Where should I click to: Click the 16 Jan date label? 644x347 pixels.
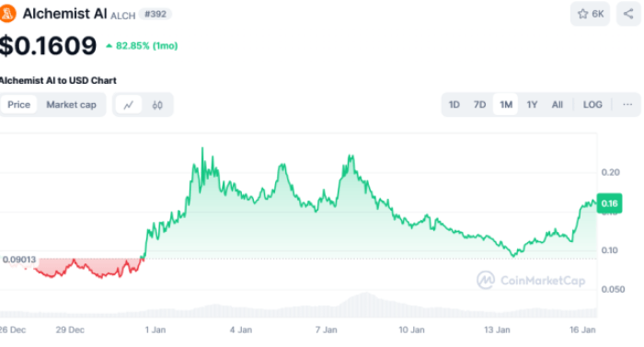click(582, 330)
